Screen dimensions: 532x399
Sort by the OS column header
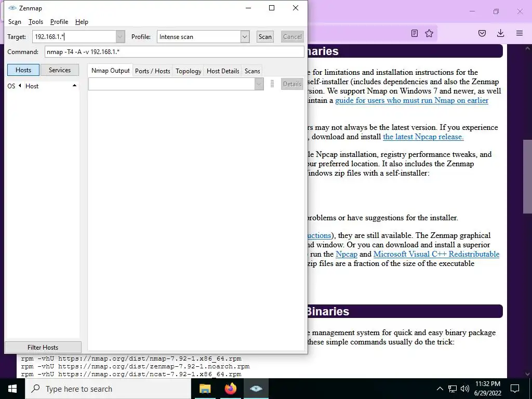pos(11,86)
